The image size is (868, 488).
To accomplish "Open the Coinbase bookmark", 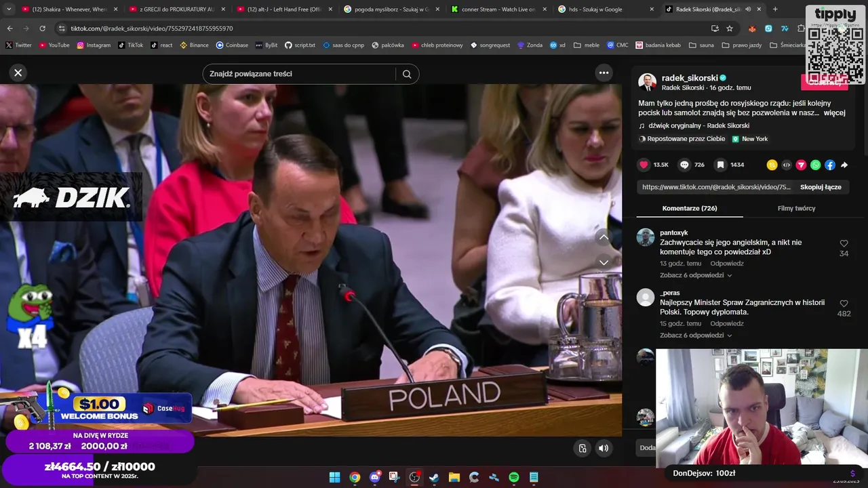I will (x=232, y=45).
